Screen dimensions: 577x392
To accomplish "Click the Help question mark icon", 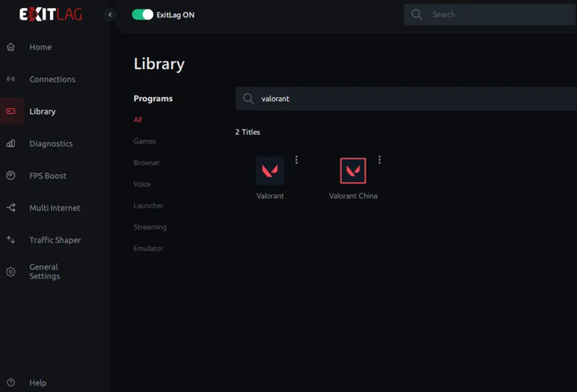I will click(11, 383).
